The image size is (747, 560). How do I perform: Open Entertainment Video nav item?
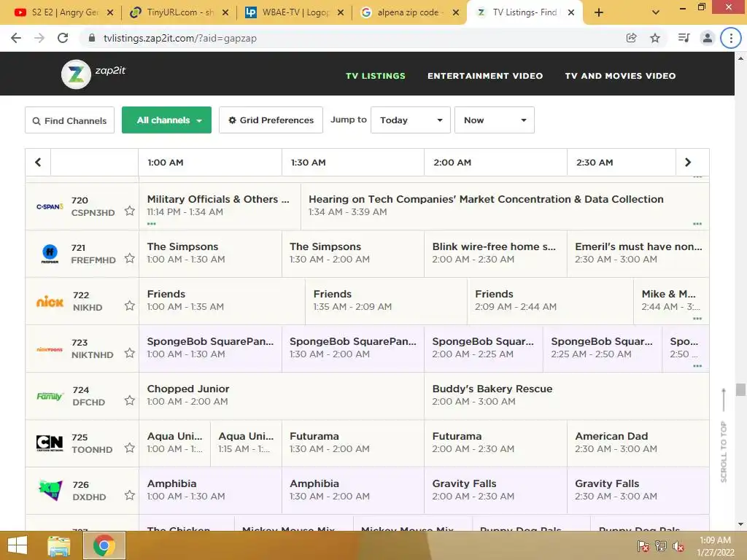click(485, 76)
